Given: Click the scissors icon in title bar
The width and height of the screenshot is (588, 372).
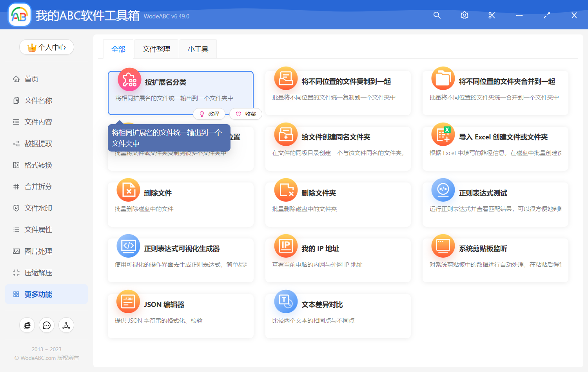Looking at the screenshot, I should point(492,15).
